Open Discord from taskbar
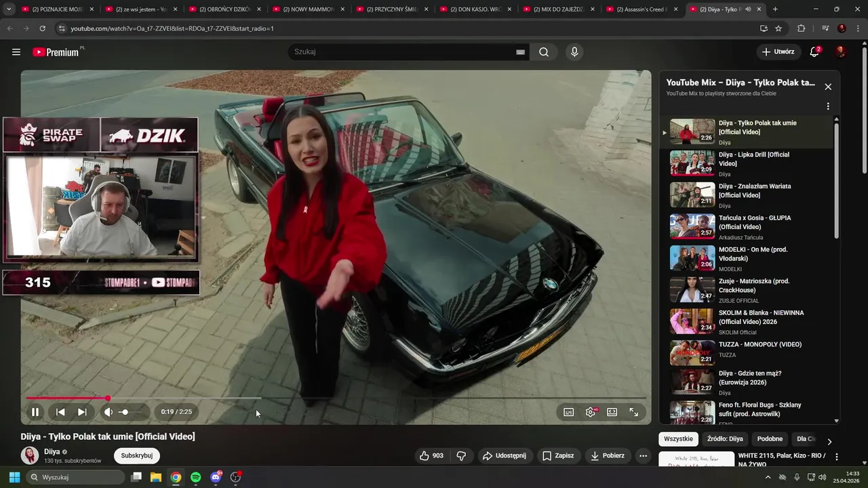The height and width of the screenshot is (488, 868). (x=216, y=477)
